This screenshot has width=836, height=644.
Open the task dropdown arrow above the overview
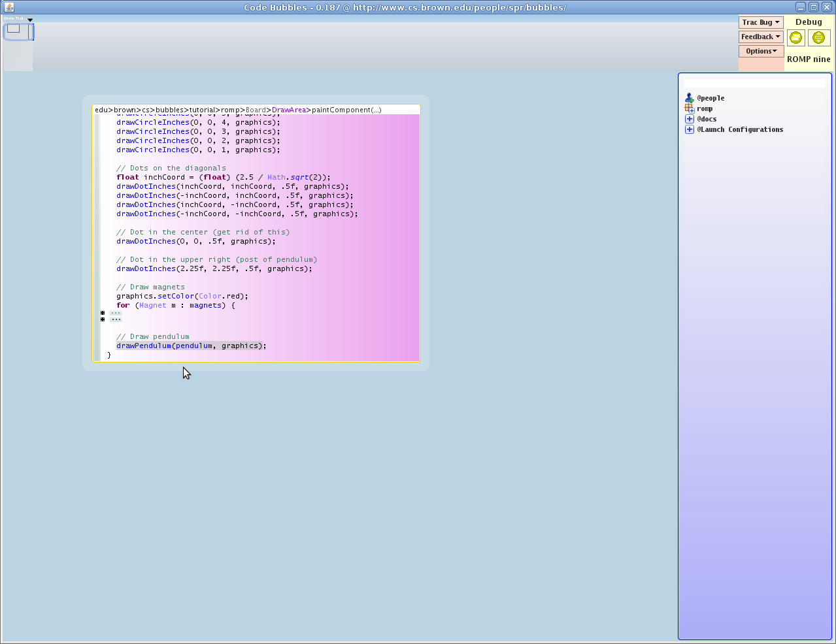[30, 20]
